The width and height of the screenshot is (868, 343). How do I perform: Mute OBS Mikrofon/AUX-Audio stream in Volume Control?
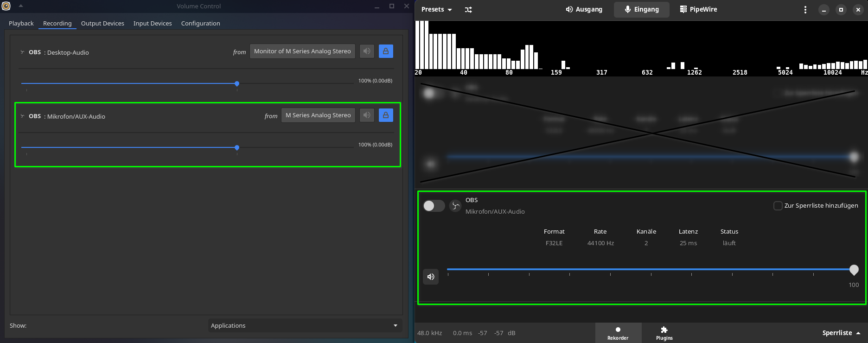pyautogui.click(x=367, y=115)
